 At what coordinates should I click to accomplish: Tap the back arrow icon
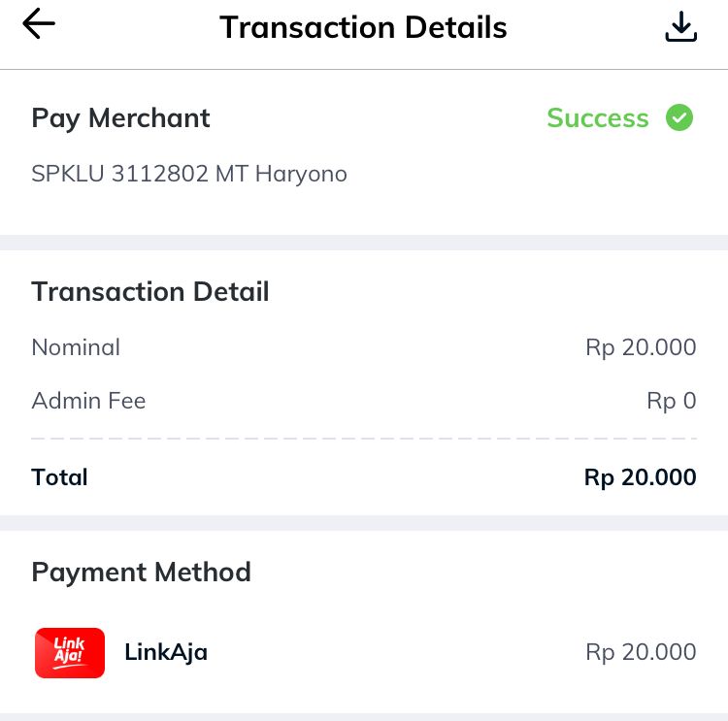pyautogui.click(x=39, y=25)
